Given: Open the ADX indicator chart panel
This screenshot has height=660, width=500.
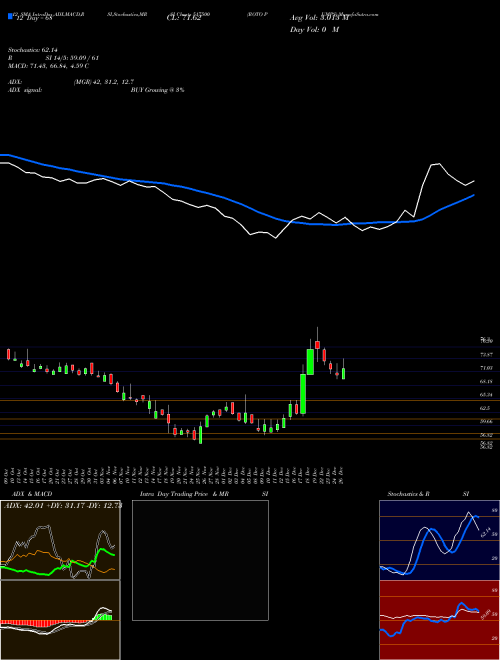Looking at the screenshot, I should coord(60,540).
